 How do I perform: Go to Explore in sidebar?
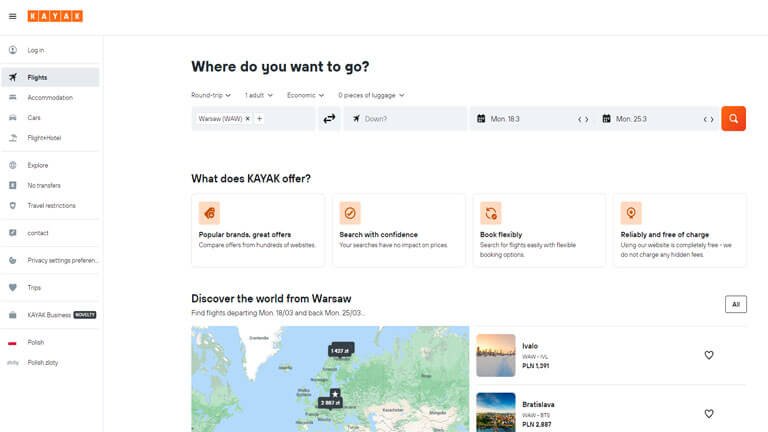click(38, 165)
